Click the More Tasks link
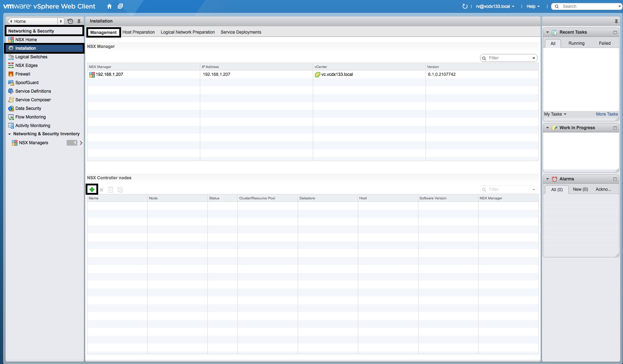Screen dimensions: 623x364 click(x=607, y=114)
